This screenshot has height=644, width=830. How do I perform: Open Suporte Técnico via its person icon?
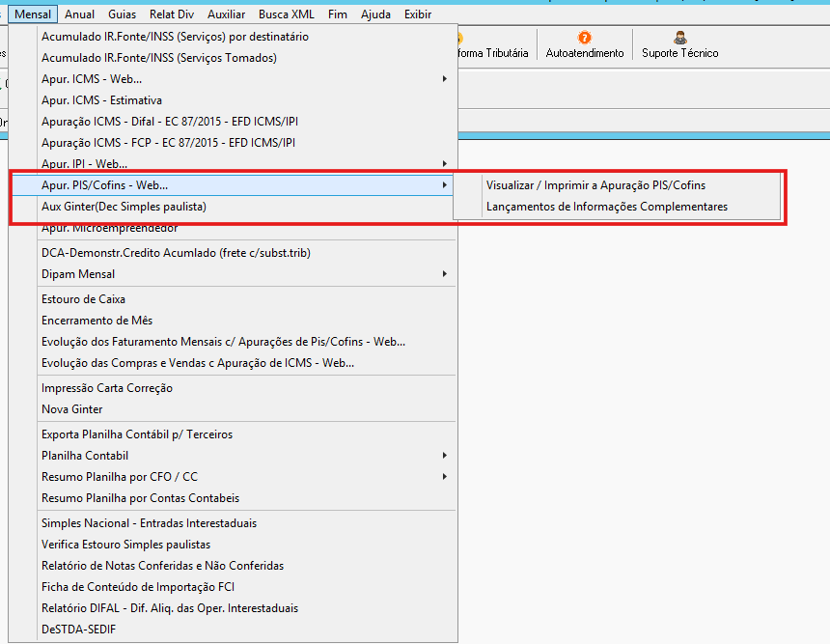(680, 38)
